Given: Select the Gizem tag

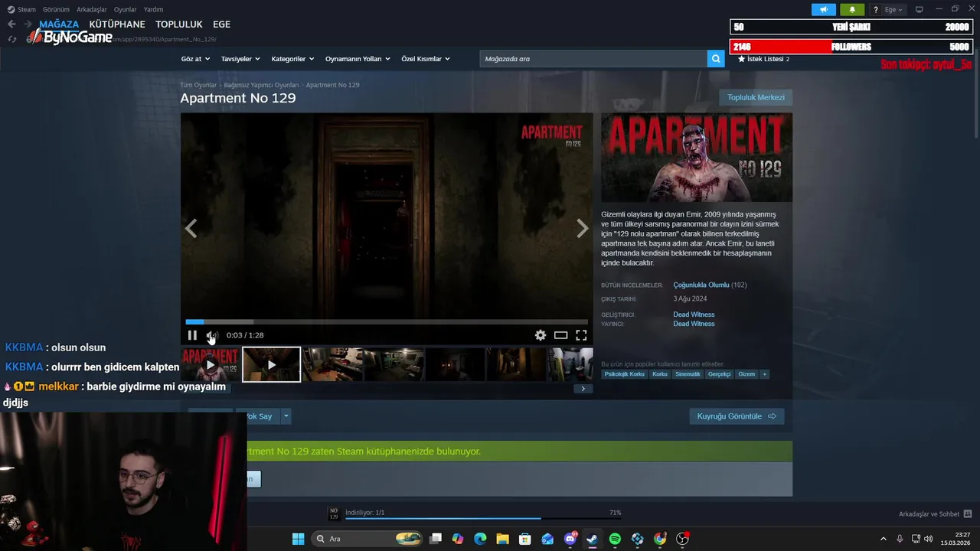Looking at the screenshot, I should pyautogui.click(x=746, y=374).
